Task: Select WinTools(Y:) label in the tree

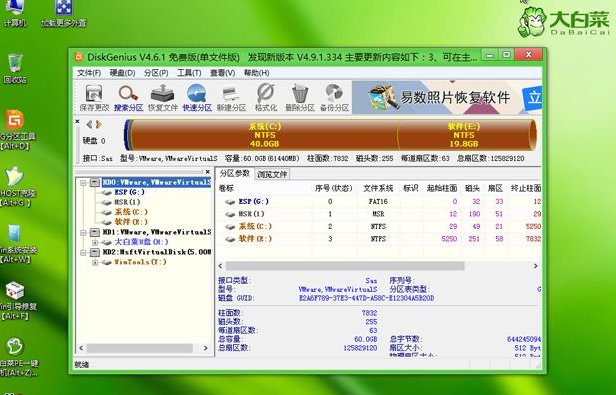Action: point(140,262)
